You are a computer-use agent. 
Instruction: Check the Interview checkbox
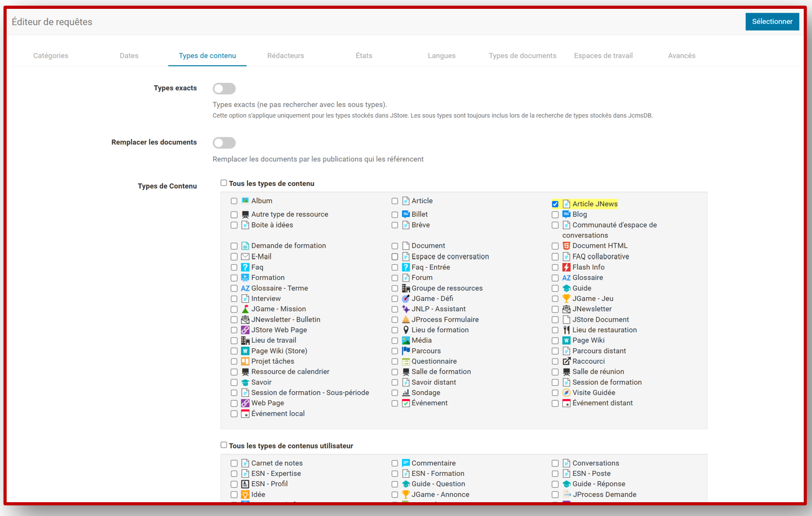click(x=234, y=299)
